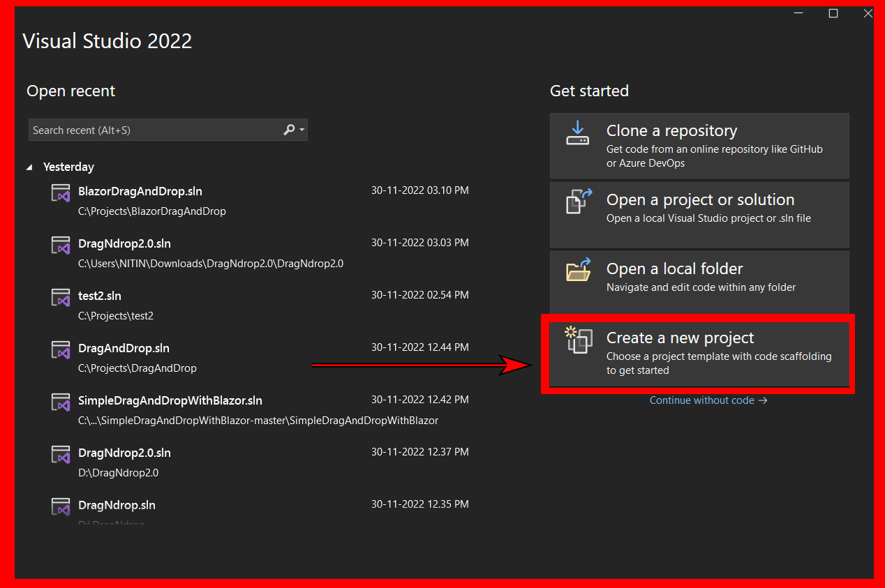Click the BlazorDragAndDrop.sln solution icon
Viewport: 885px width, 588px height.
(x=61, y=193)
